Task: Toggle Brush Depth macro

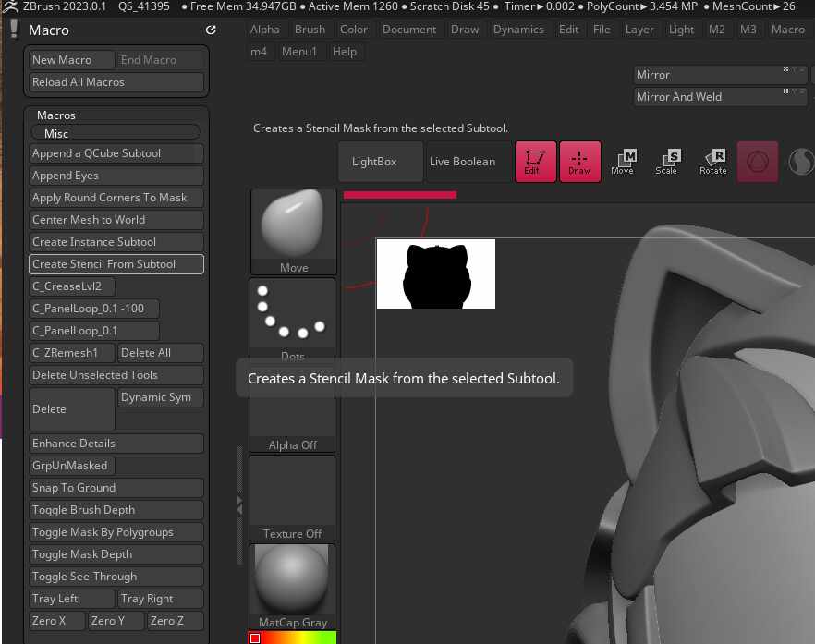Action: (116, 510)
